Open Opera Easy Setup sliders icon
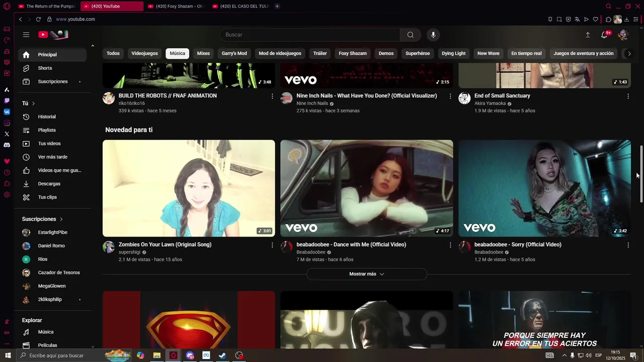The width and height of the screenshot is (644, 362). (636, 19)
